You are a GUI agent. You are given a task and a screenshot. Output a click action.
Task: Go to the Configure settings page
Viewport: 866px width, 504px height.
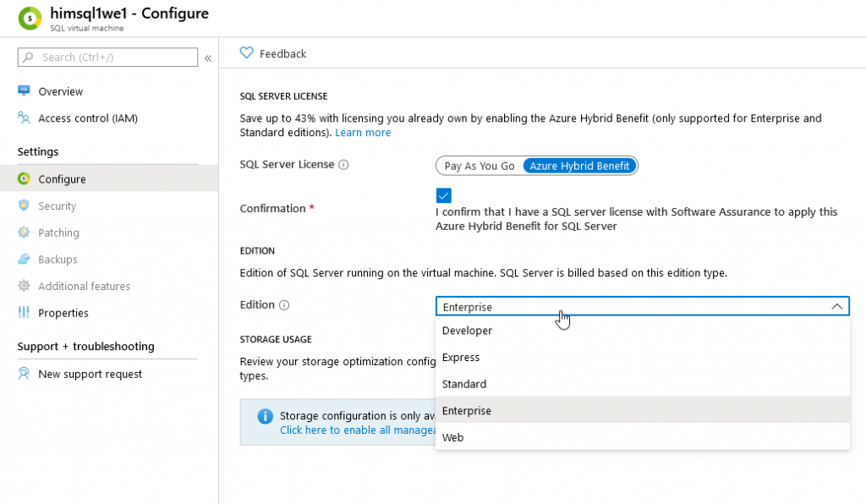[x=109, y=178]
